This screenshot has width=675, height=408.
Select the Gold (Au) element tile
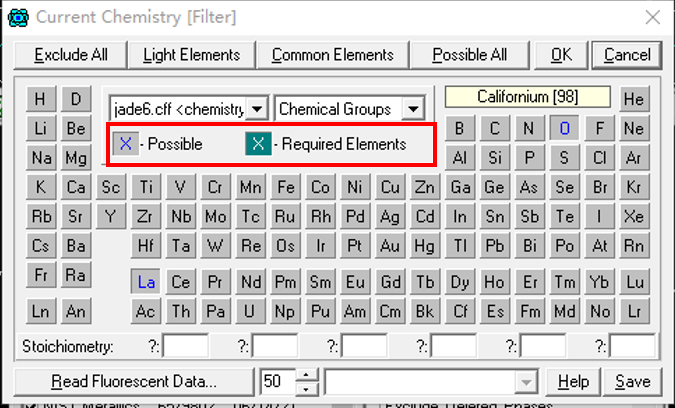[x=390, y=245]
